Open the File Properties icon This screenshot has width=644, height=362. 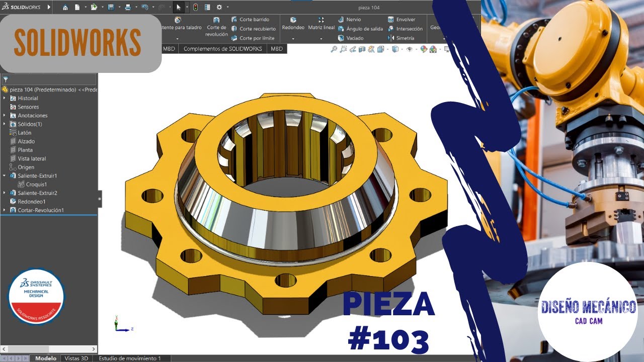tap(207, 7)
